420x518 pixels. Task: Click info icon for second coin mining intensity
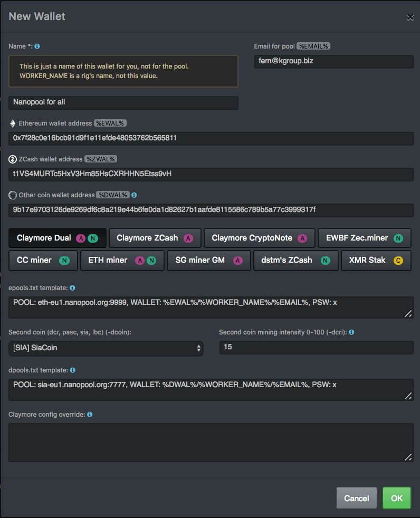(x=351, y=332)
